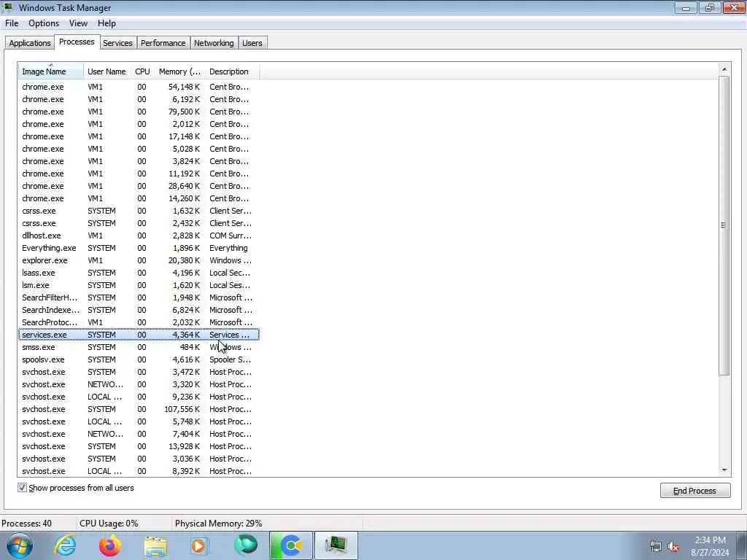Click CPU Usage: 0% status entry
This screenshot has width=747, height=560.
click(x=109, y=524)
